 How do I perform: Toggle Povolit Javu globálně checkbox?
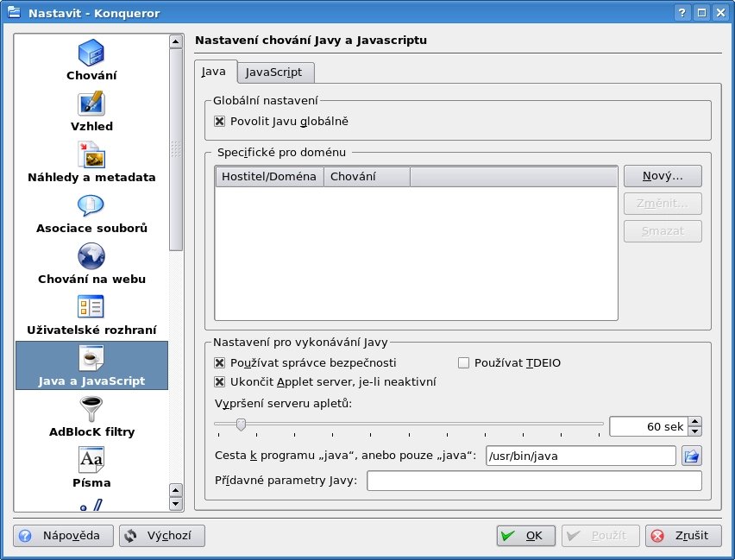tap(219, 122)
